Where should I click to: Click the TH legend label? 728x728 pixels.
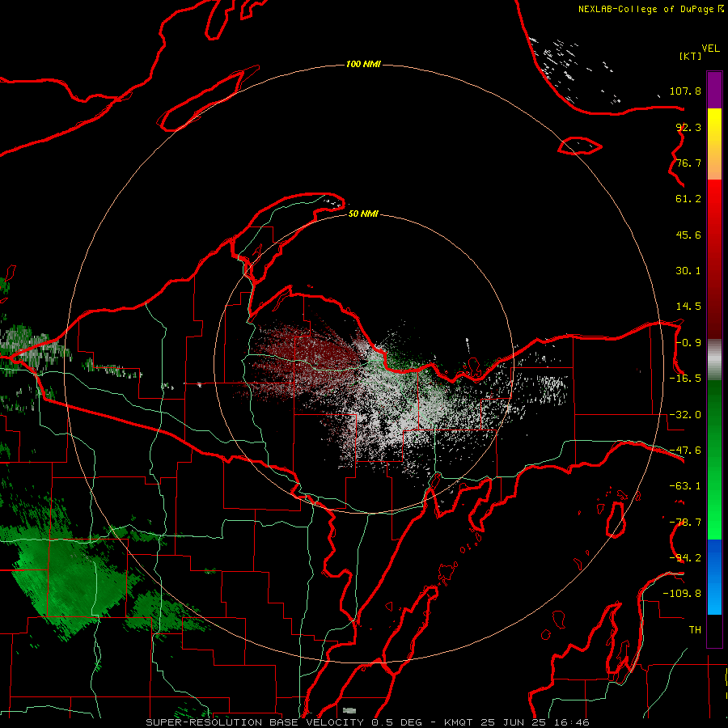(x=695, y=630)
